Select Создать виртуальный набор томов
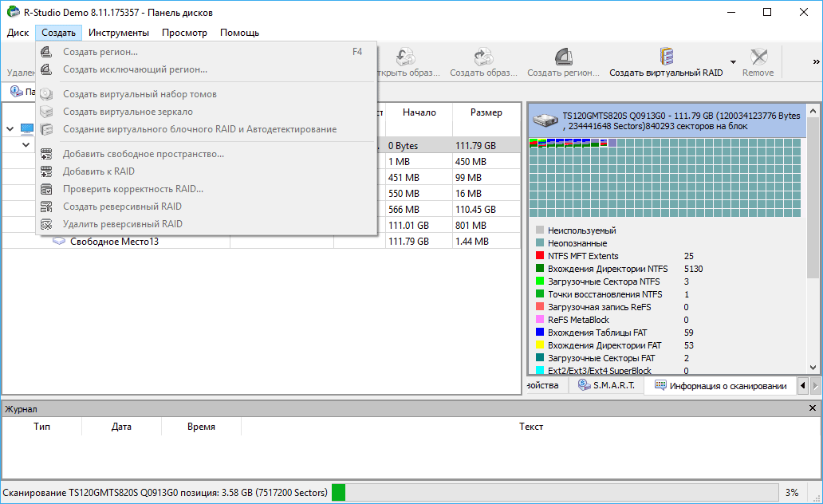This screenshot has height=504, width=823. click(x=207, y=94)
